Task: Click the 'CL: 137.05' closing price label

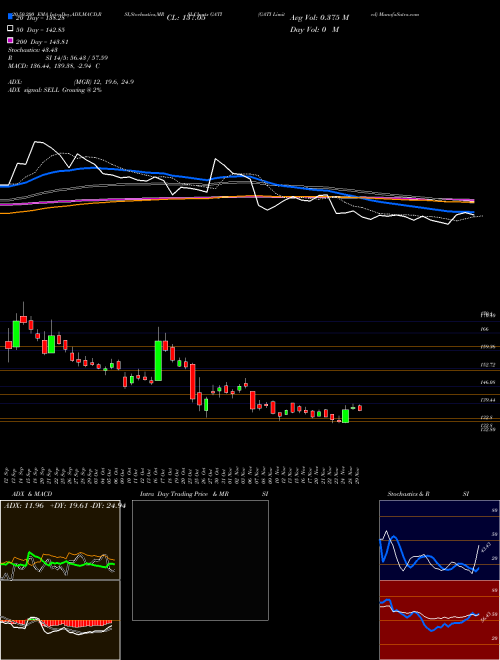Action: (186, 18)
